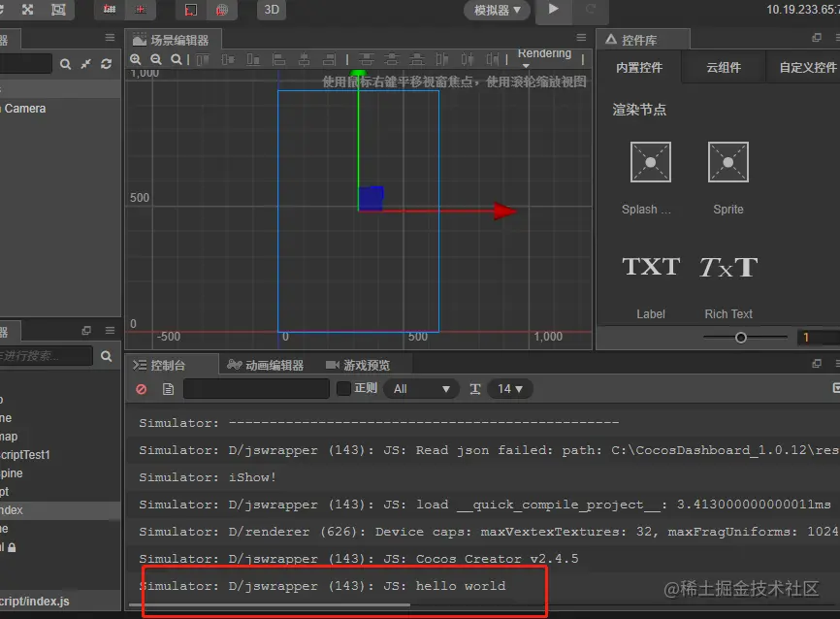Toggle the red square gizmo button
Image resolution: width=840 pixels, height=619 pixels.
[x=191, y=10]
